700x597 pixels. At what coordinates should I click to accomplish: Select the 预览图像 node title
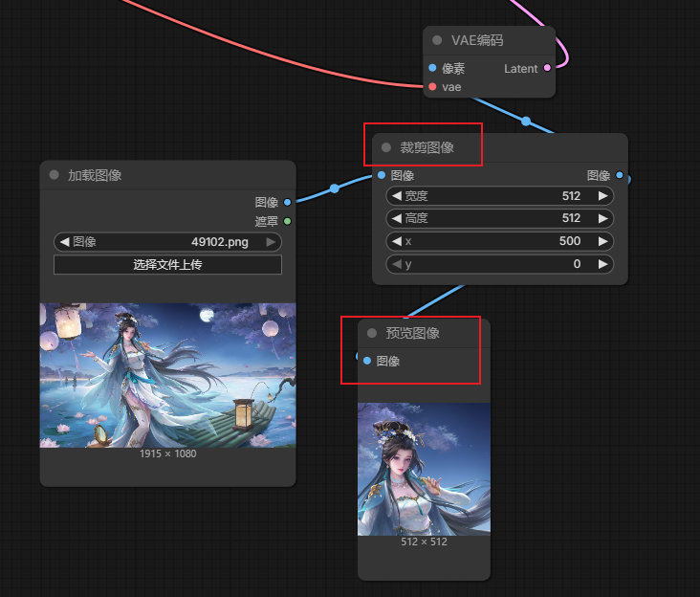click(412, 333)
